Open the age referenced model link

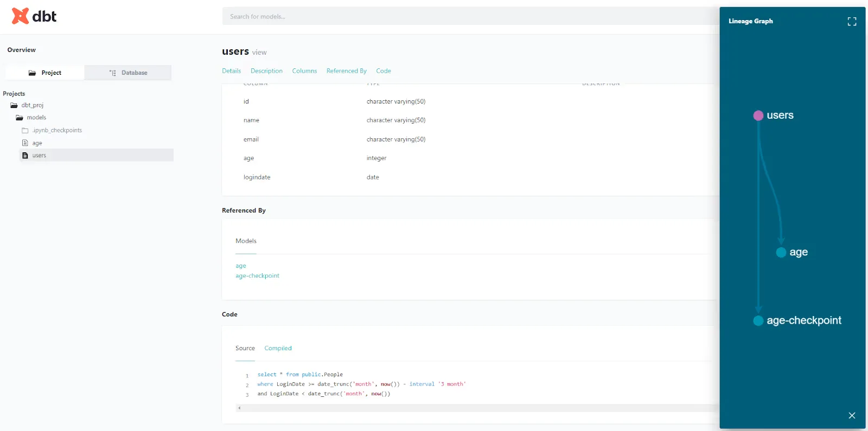point(241,266)
